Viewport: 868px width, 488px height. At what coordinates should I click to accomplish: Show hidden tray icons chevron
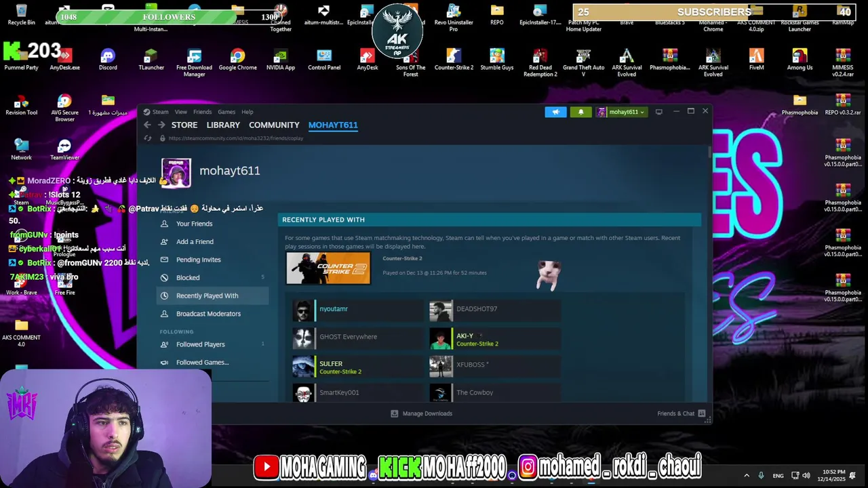(x=747, y=476)
